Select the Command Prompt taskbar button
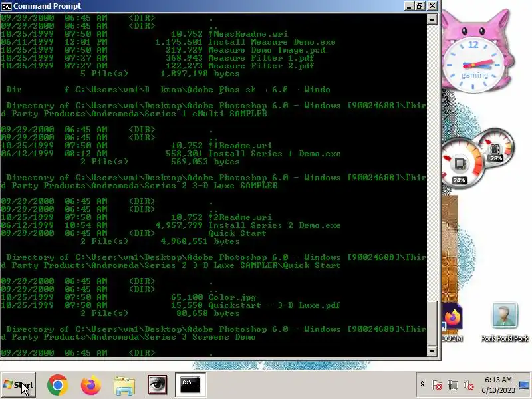The height and width of the screenshot is (399, 532). 190,384
